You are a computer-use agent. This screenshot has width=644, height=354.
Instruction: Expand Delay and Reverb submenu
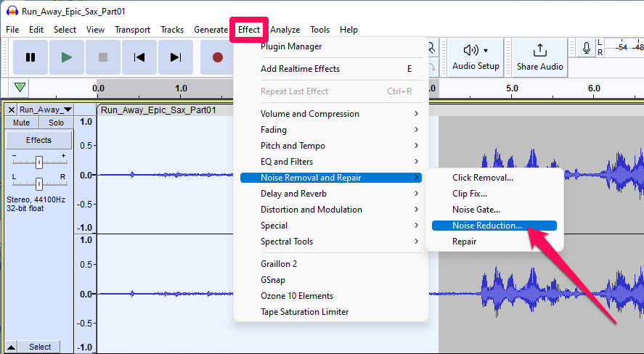point(331,194)
